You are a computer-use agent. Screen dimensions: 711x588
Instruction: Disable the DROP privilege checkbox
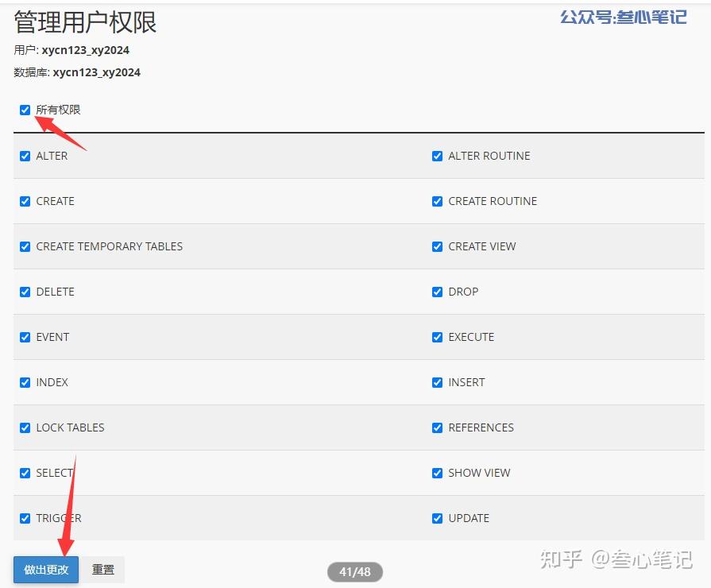pyautogui.click(x=437, y=292)
